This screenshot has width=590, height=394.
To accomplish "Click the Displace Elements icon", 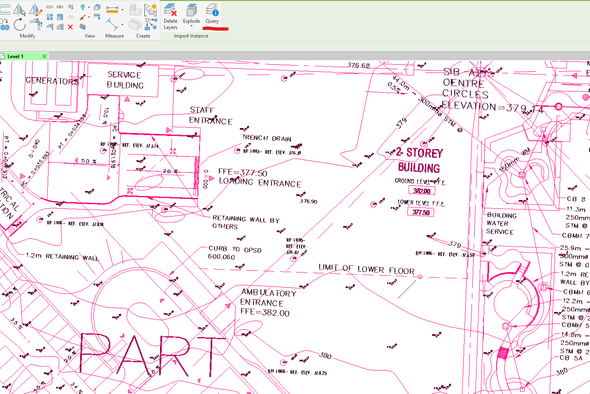I will coord(82,27).
